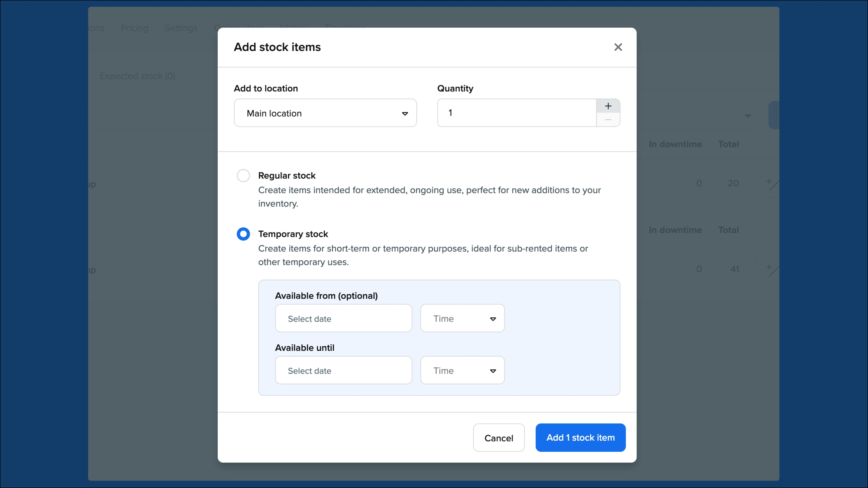Open the Pricing tab in background page
The width and height of the screenshot is (868, 488).
click(134, 28)
